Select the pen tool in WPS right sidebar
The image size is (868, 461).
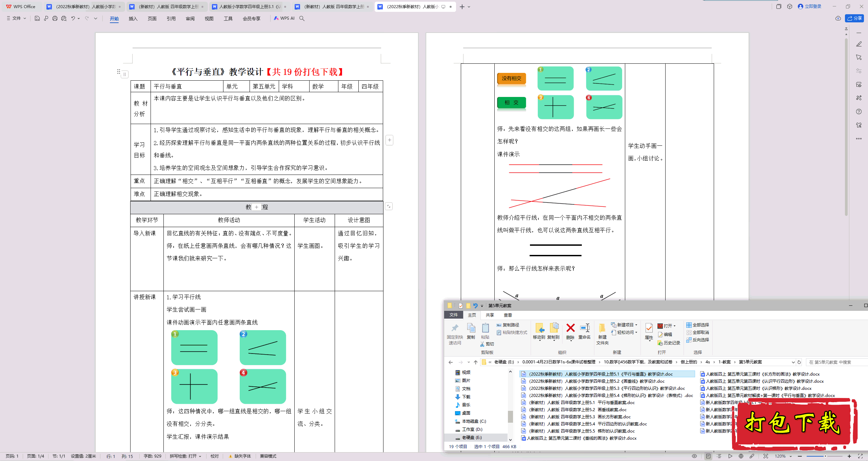[x=859, y=44]
